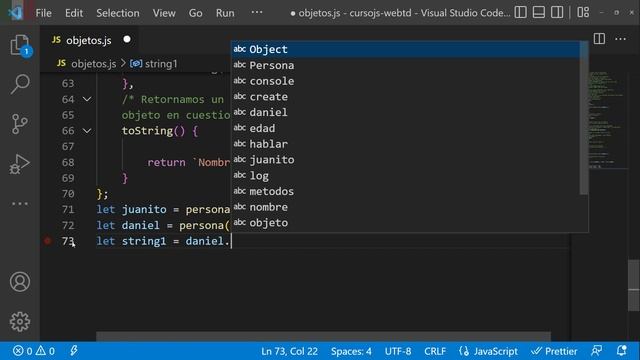Show hidden menus via title bar ellipsis

[x=257, y=12]
